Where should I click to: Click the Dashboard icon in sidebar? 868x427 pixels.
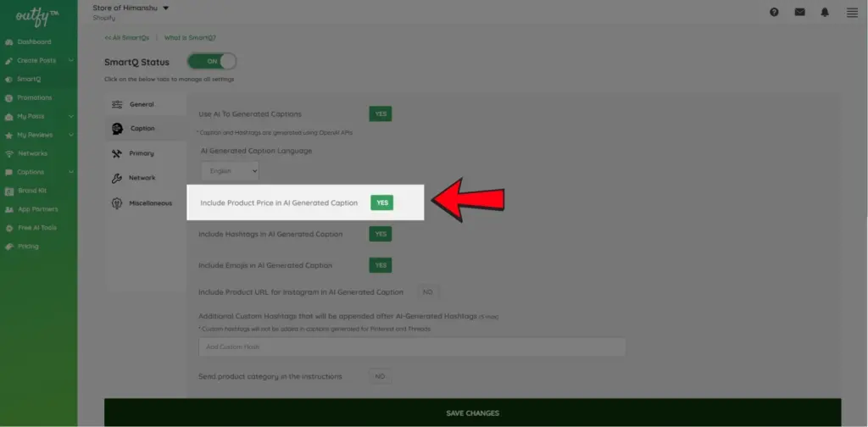coord(9,42)
